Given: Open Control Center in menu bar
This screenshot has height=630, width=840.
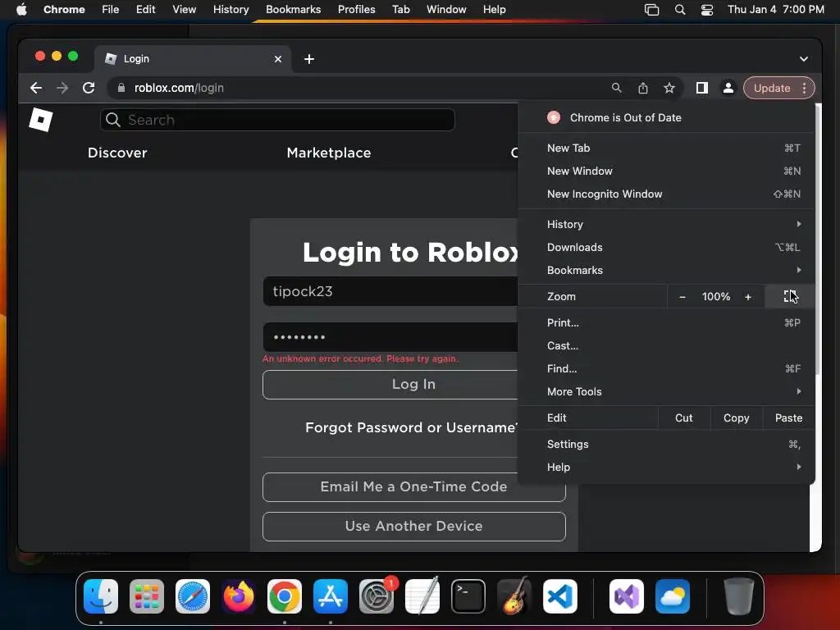Looking at the screenshot, I should (x=707, y=10).
